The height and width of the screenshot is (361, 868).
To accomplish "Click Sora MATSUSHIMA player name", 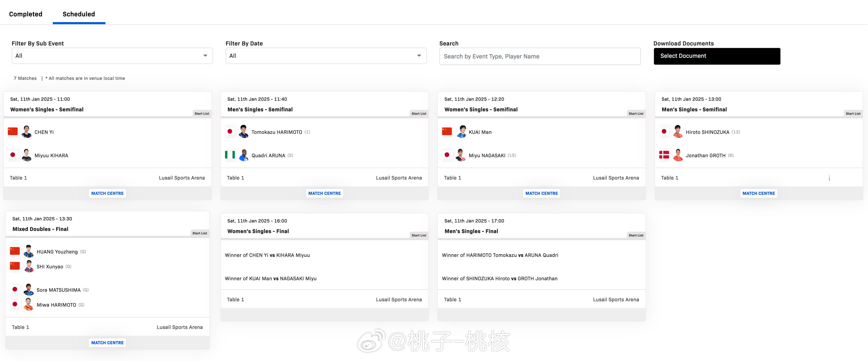I will pyautogui.click(x=58, y=290).
